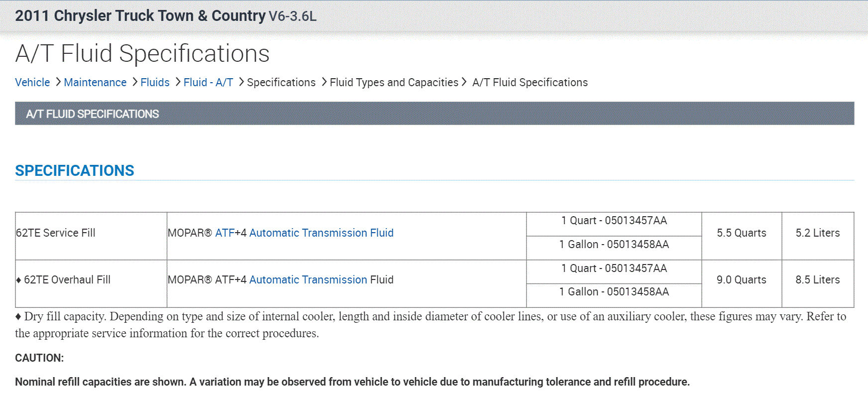Screen dimensions: 868x410
Task: Go to the Fluids breadcrumb link
Action: tap(155, 82)
